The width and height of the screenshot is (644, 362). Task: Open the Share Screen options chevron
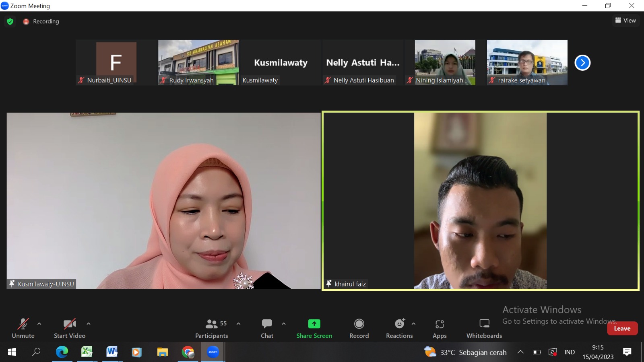click(x=284, y=323)
